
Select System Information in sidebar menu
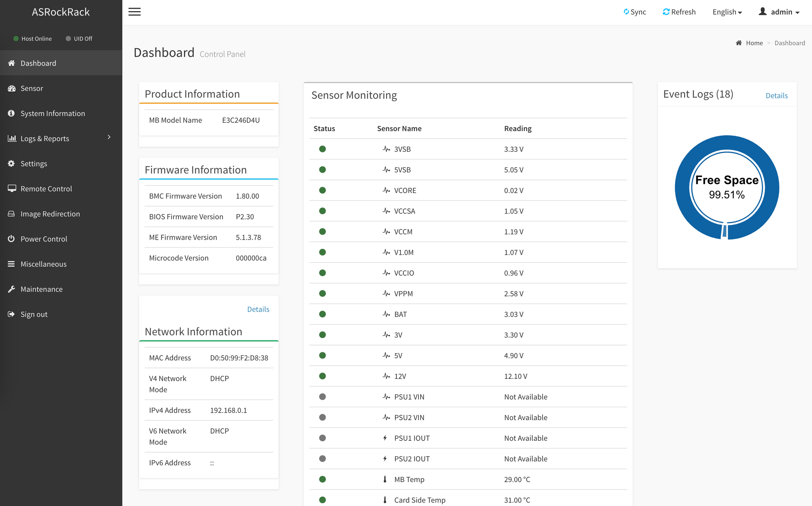click(x=53, y=113)
